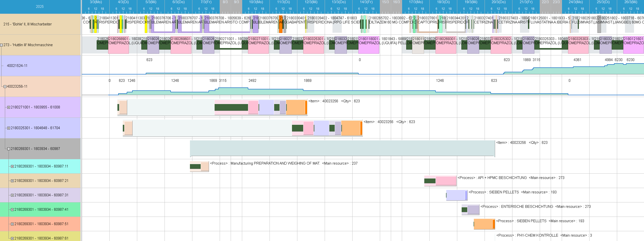This screenshot has width=644, height=241.
Task: Collapse the 40023256-11 tree node
Action: tap(5, 86)
